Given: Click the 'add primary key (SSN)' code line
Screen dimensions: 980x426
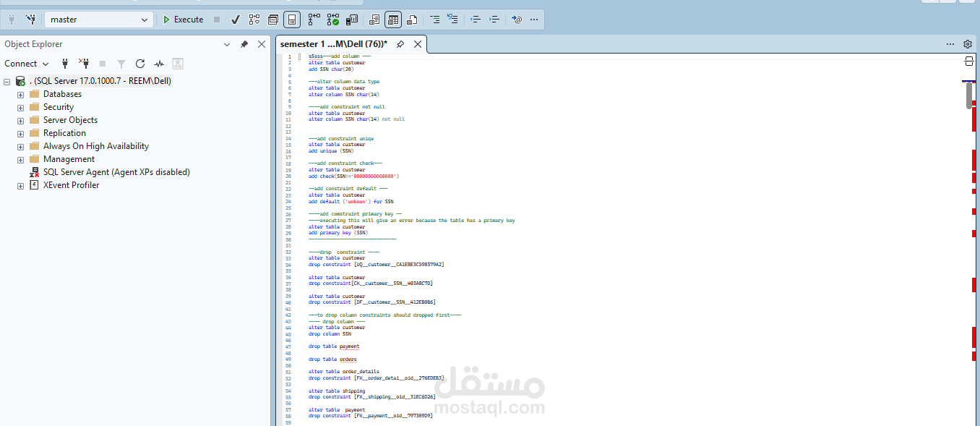Looking at the screenshot, I should pos(338,233).
